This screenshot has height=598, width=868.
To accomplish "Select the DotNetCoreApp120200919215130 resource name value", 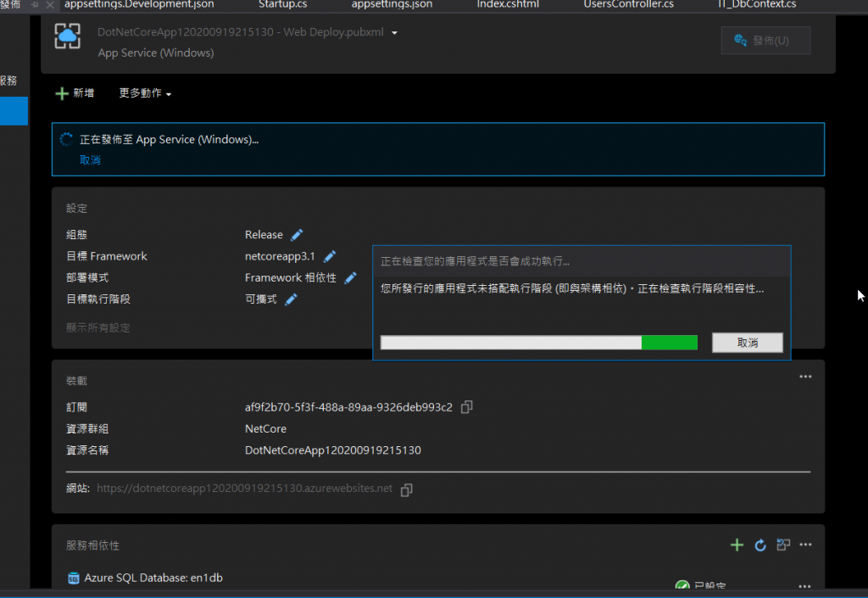I will click(332, 450).
